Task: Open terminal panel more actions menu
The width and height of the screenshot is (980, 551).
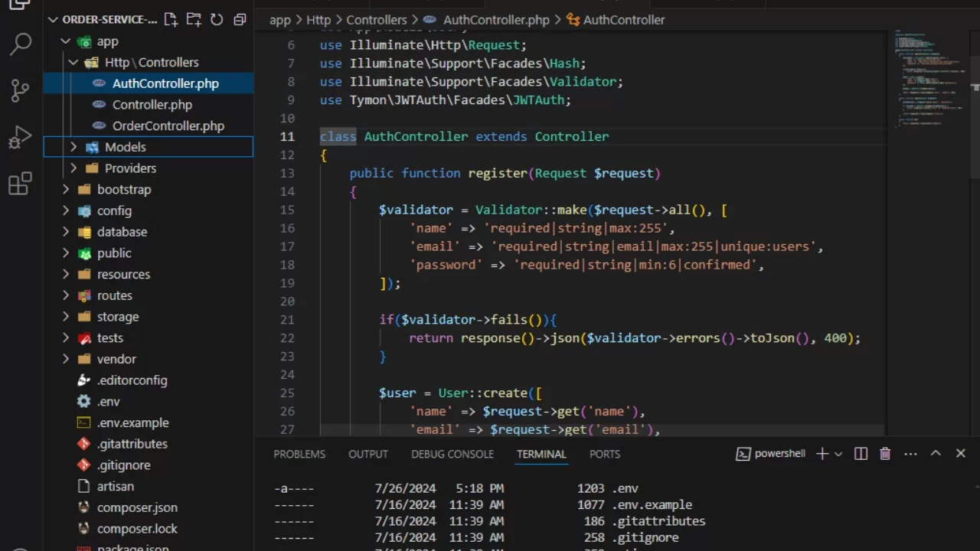Action: point(910,454)
